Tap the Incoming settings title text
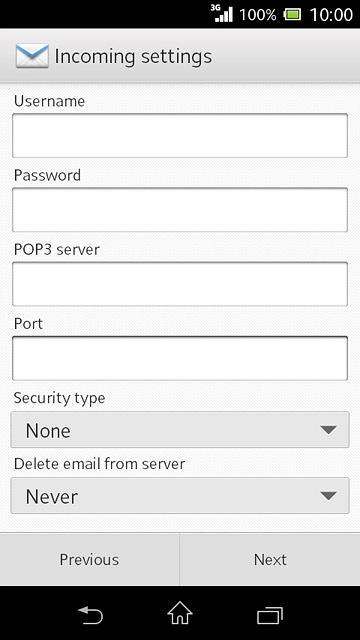This screenshot has width=360, height=640. [x=133, y=57]
